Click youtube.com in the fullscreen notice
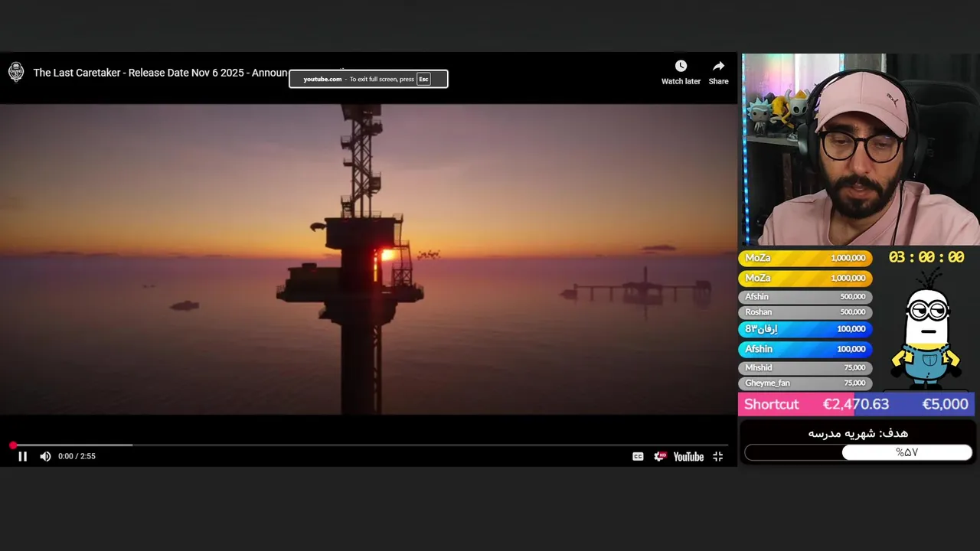Screen dimensions: 980x551 (322, 79)
